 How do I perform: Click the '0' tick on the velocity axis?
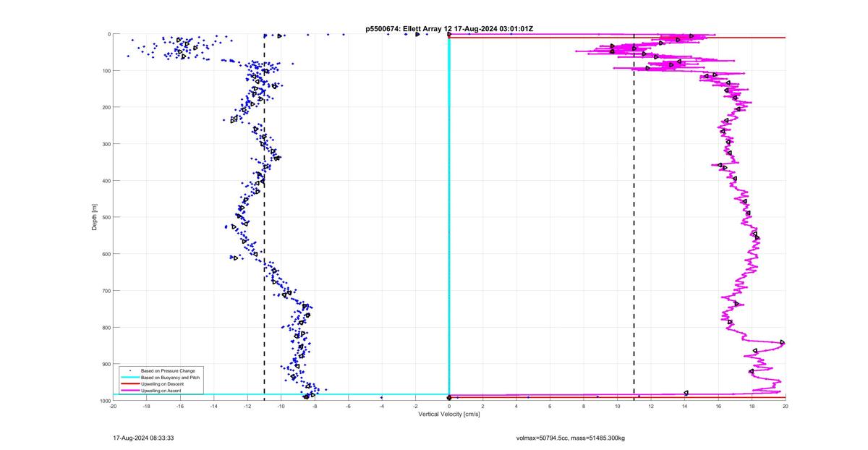(x=449, y=407)
